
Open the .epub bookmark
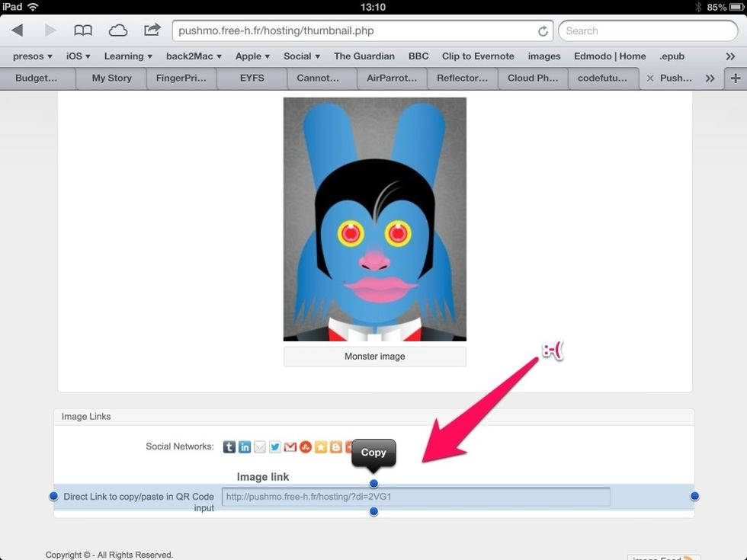point(672,56)
